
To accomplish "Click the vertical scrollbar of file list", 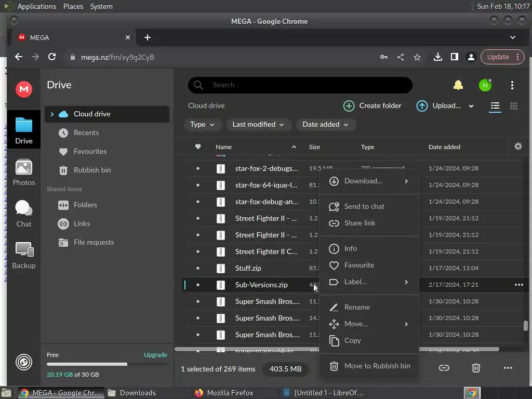I will click(526, 325).
